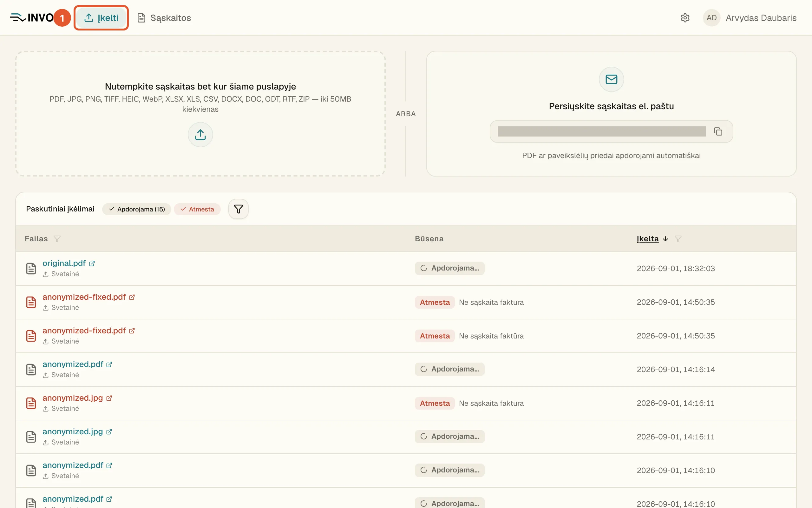Viewport: 812px width, 508px height.
Task: Click the AD avatar circle
Action: tap(711, 18)
